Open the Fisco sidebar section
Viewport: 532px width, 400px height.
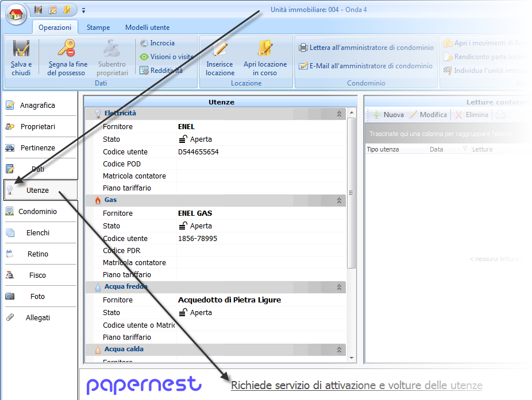(41, 275)
